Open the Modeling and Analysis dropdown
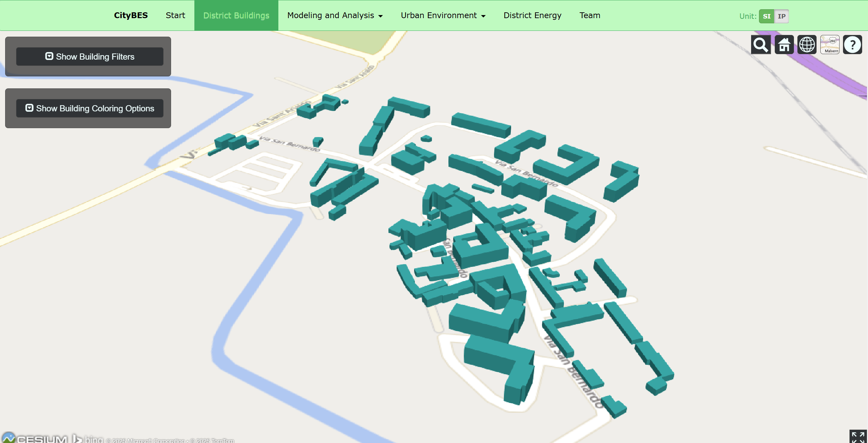Image resolution: width=868 pixels, height=443 pixels. point(335,15)
